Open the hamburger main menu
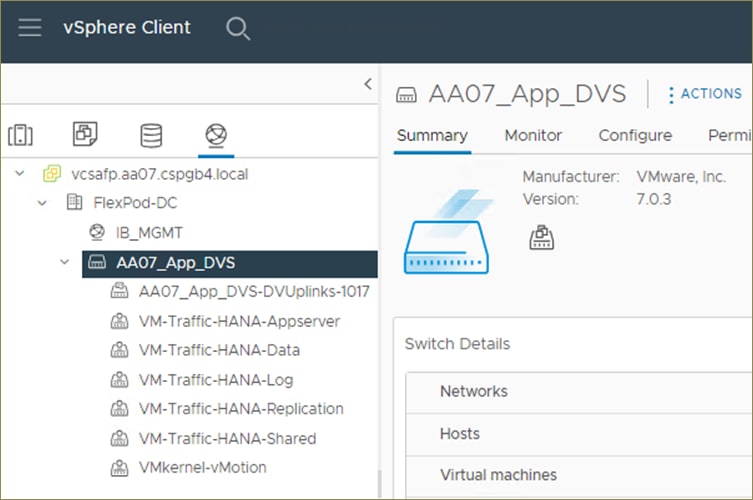Screen dimensions: 753x500 point(29,27)
